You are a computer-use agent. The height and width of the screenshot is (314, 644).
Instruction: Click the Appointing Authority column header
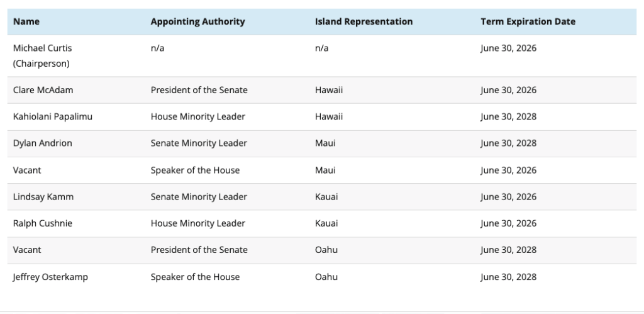(x=197, y=21)
